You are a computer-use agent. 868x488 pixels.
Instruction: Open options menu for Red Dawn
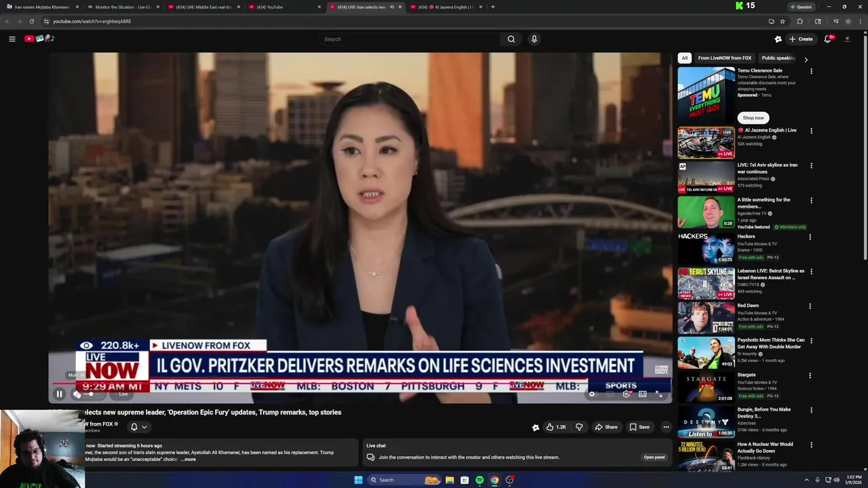(810, 306)
